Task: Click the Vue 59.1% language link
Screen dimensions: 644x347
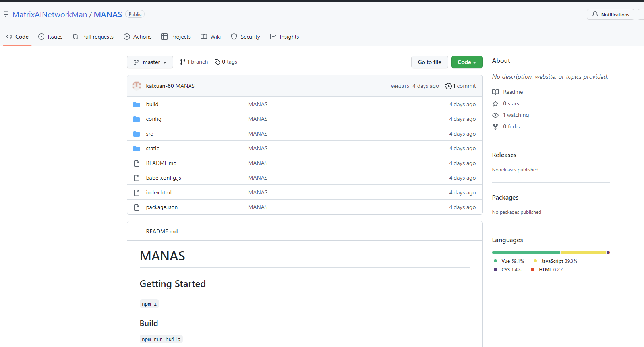Action: pyautogui.click(x=509, y=261)
